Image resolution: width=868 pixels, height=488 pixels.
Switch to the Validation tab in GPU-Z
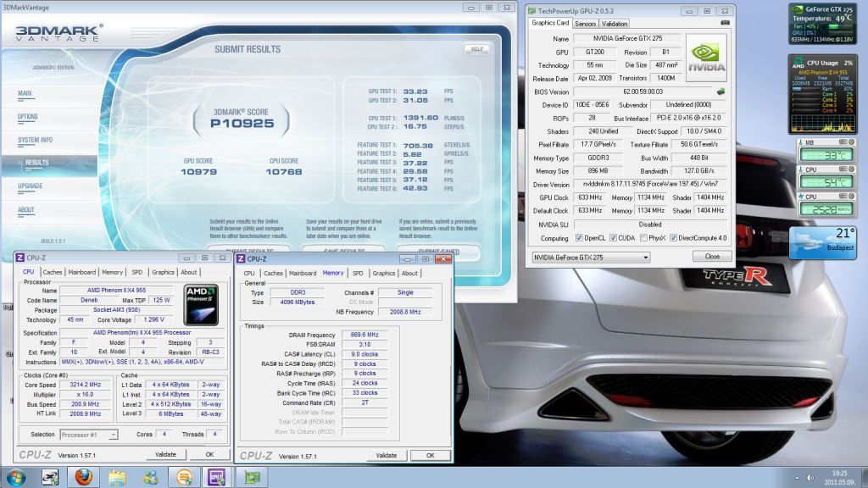[615, 24]
